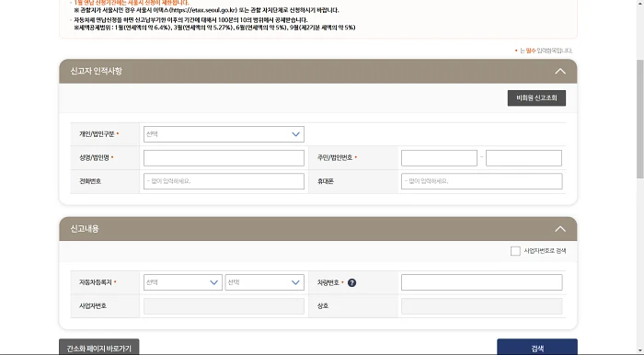Click the second 주민/법인번호 input box
The image size is (644, 355).
[x=523, y=158]
